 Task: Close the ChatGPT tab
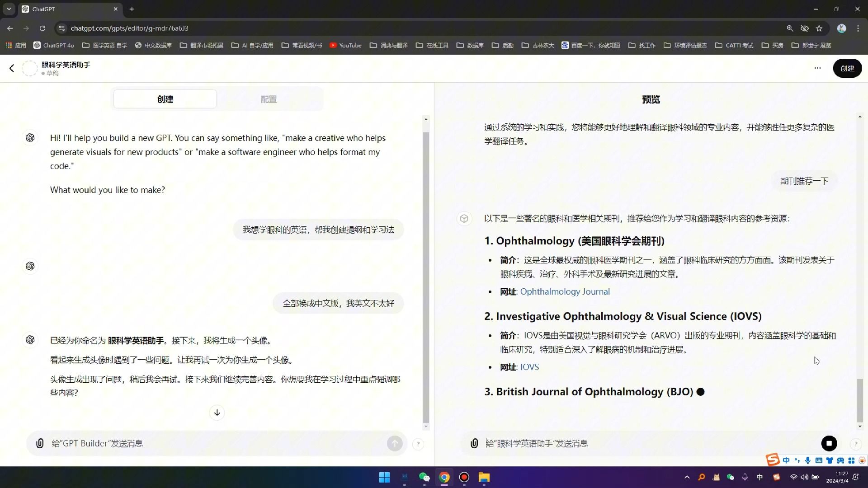pos(115,9)
